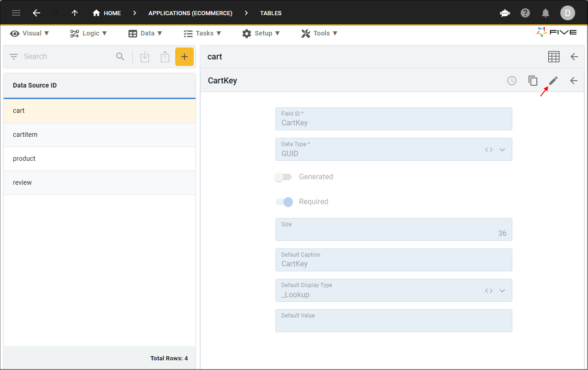588x370 pixels.
Task: Toggle the Required switch
Action: [284, 202]
